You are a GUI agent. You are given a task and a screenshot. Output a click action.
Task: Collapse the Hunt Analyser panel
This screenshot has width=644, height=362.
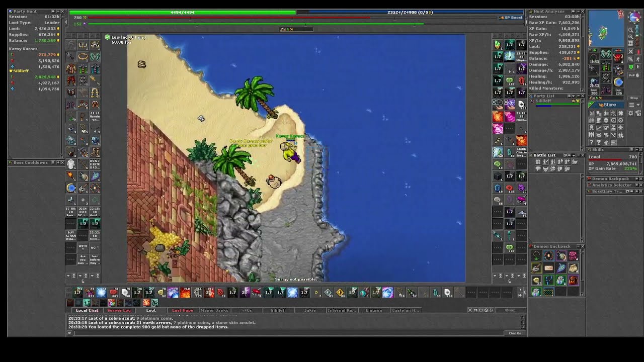click(x=578, y=11)
